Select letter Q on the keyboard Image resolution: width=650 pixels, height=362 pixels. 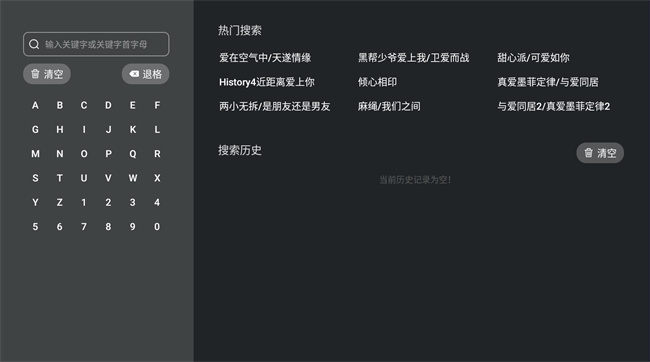point(133,154)
